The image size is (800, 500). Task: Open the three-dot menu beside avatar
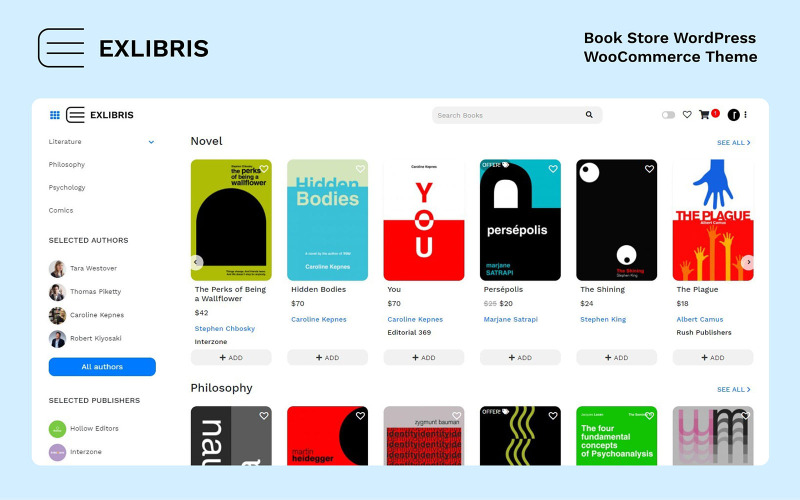tap(745, 115)
